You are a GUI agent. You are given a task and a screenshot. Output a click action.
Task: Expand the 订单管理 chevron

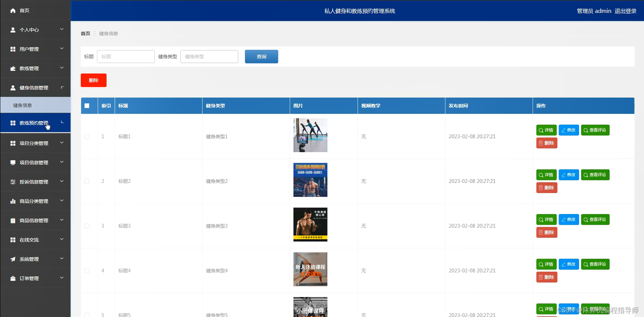click(62, 278)
